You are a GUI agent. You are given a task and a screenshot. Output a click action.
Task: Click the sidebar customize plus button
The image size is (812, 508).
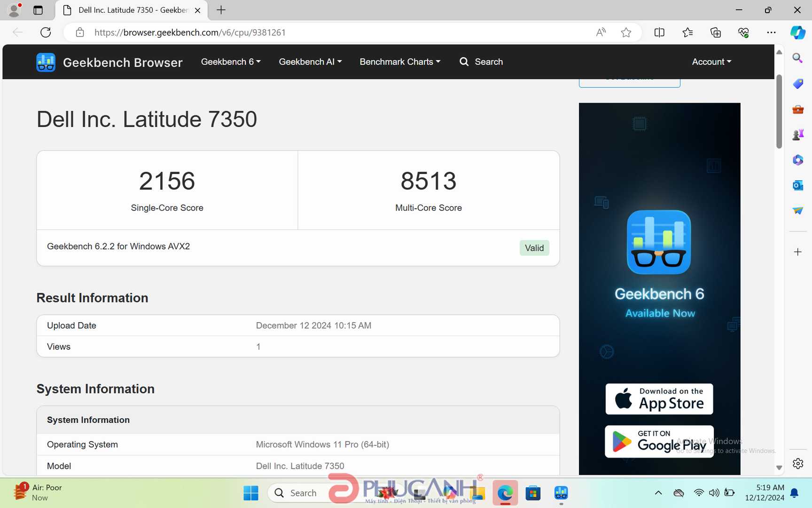click(798, 252)
